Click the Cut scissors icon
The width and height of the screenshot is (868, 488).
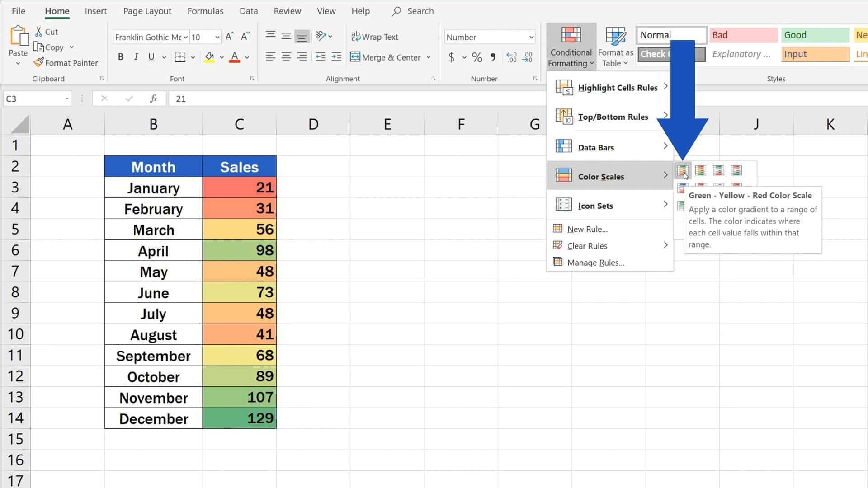click(39, 32)
